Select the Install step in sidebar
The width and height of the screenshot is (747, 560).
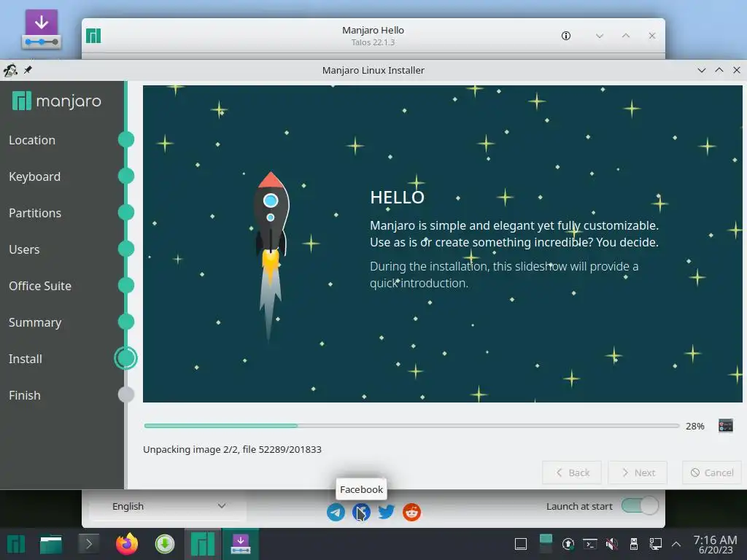[26, 359]
